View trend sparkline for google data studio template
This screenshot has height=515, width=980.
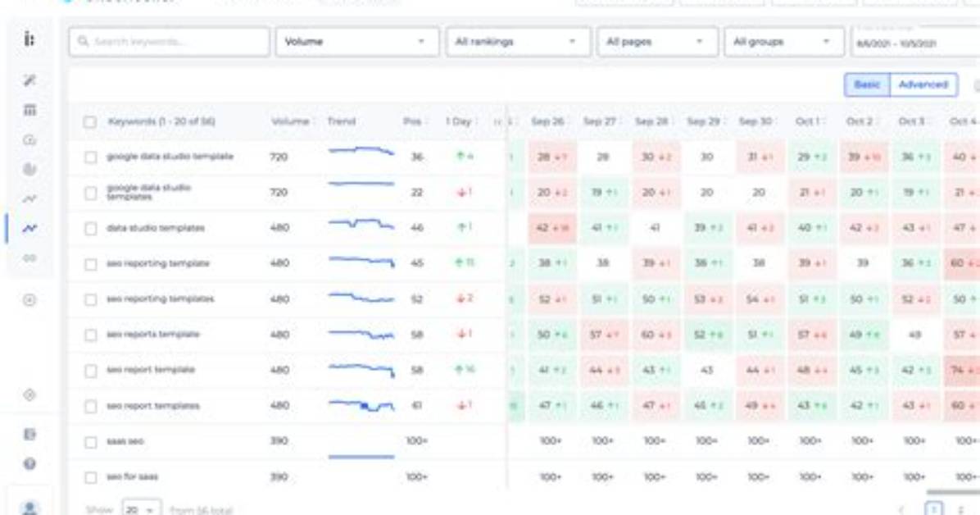point(361,151)
